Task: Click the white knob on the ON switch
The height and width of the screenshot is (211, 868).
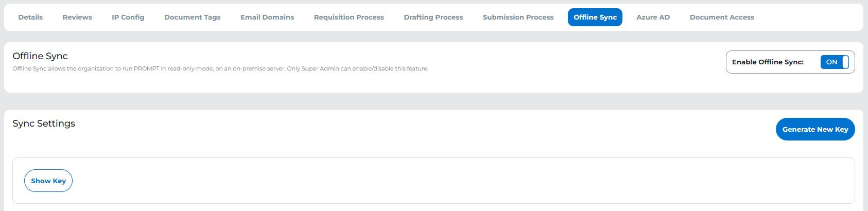Action: (x=845, y=62)
